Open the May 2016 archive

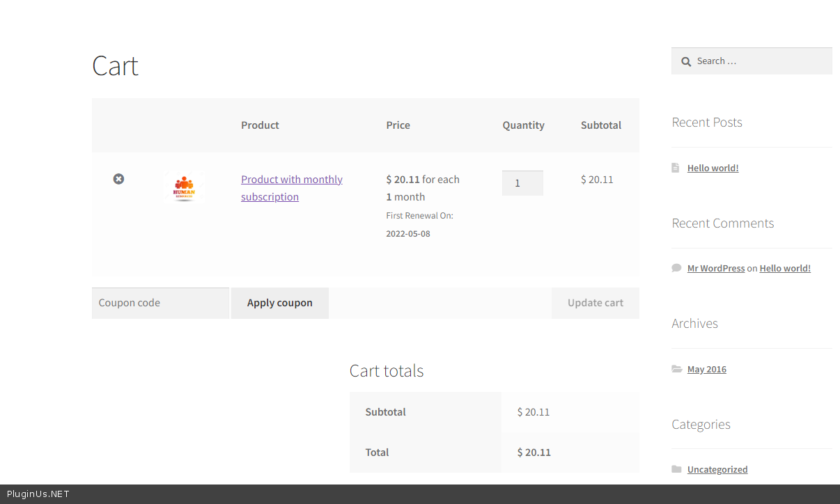coord(706,369)
